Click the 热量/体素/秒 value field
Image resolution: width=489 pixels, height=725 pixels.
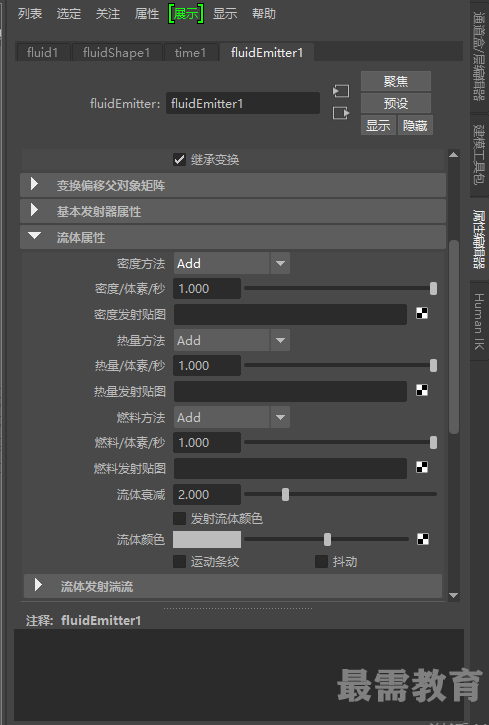point(207,365)
